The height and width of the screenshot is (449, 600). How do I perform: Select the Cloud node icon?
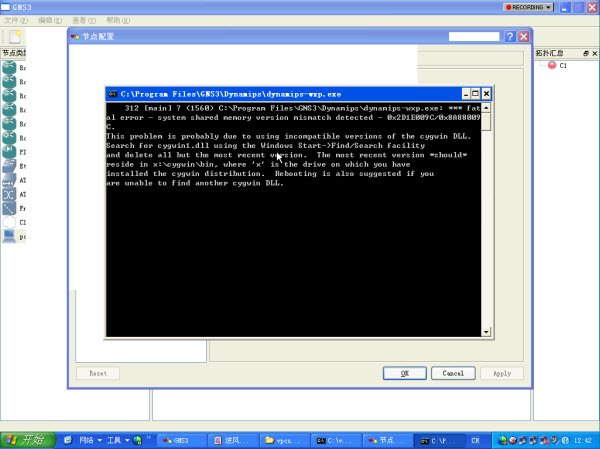click(x=9, y=222)
